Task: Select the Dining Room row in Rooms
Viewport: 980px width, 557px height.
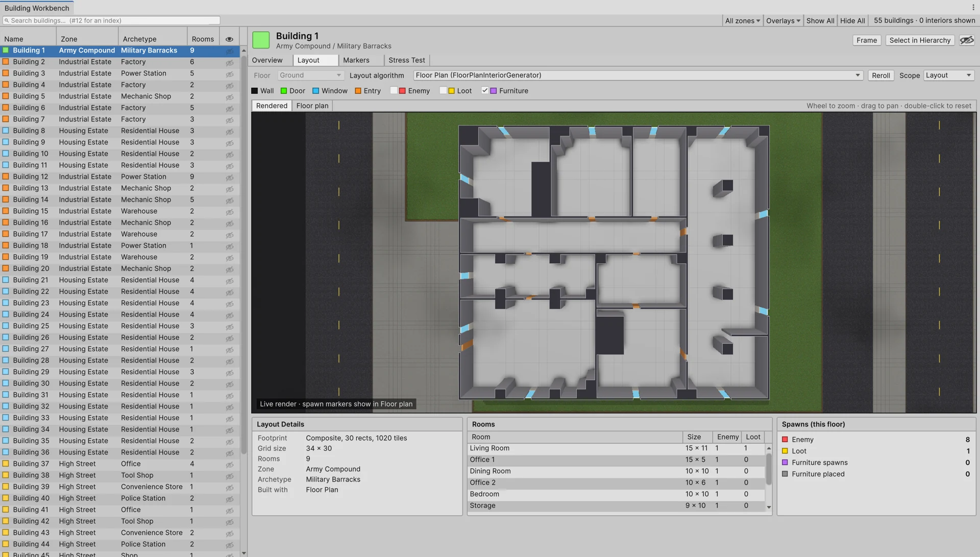Action: click(616, 471)
